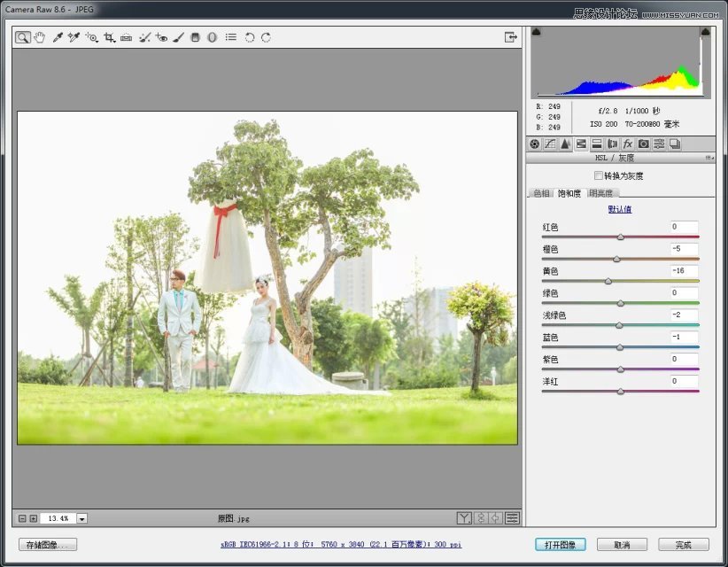Select the Hand tool

39,37
